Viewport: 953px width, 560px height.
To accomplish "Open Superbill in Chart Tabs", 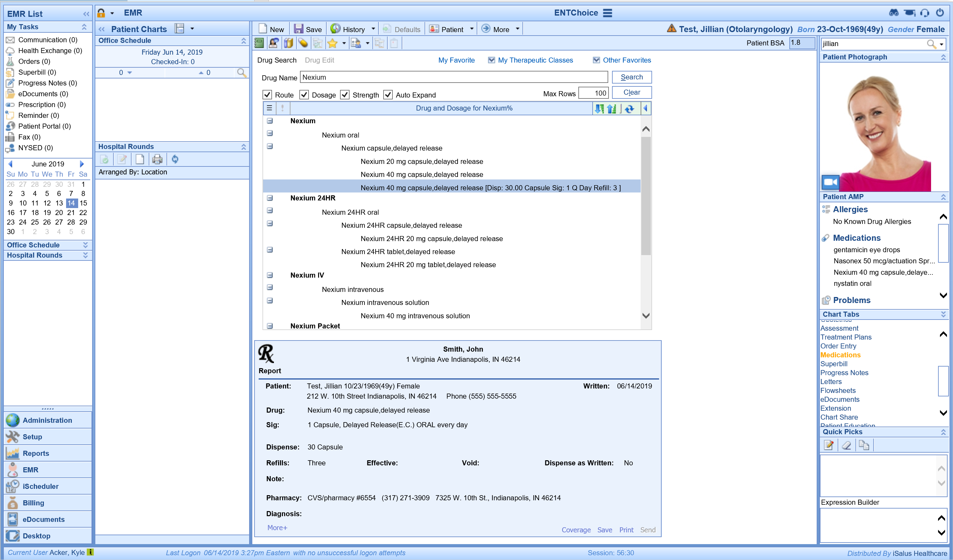I will (x=834, y=363).
